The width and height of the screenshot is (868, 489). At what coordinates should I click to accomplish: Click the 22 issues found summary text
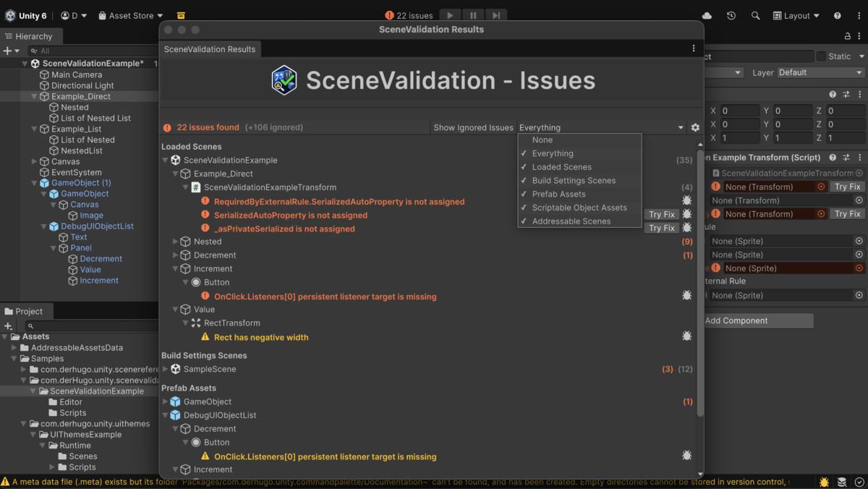pyautogui.click(x=208, y=127)
